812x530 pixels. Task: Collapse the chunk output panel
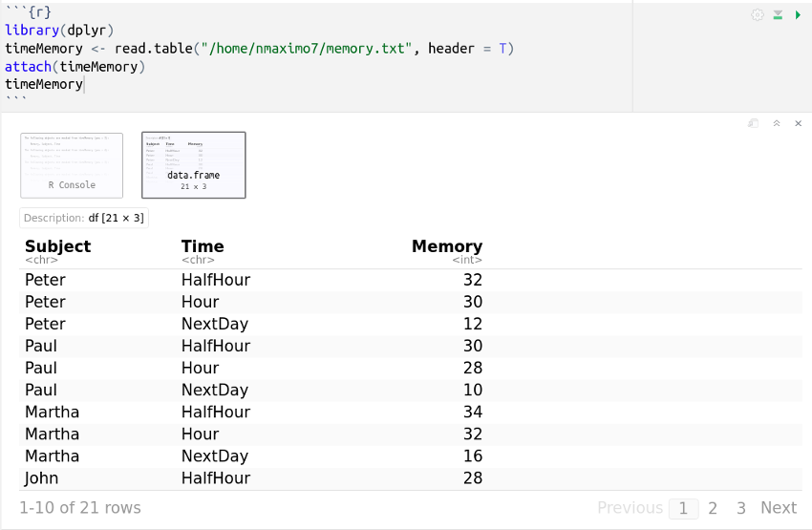pos(777,123)
